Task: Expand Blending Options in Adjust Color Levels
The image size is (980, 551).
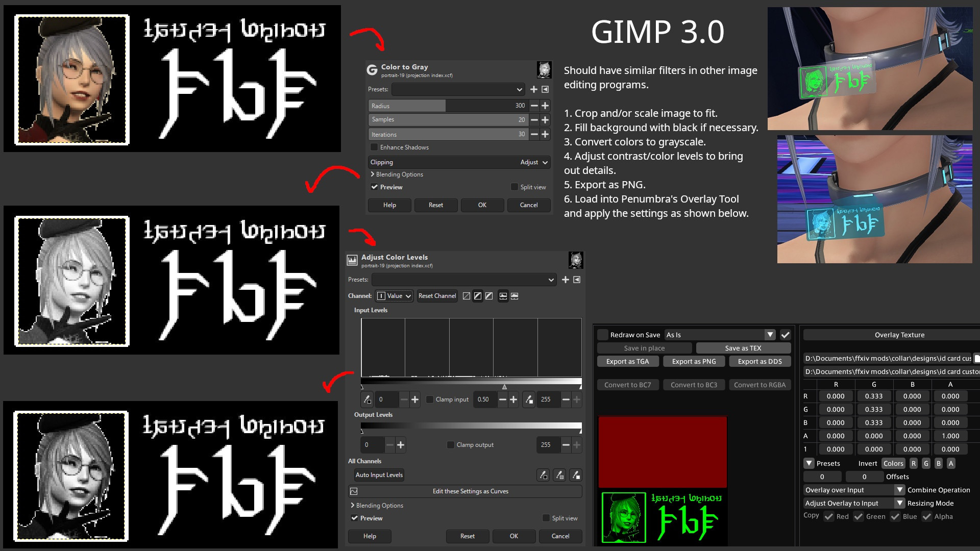Action: click(377, 506)
